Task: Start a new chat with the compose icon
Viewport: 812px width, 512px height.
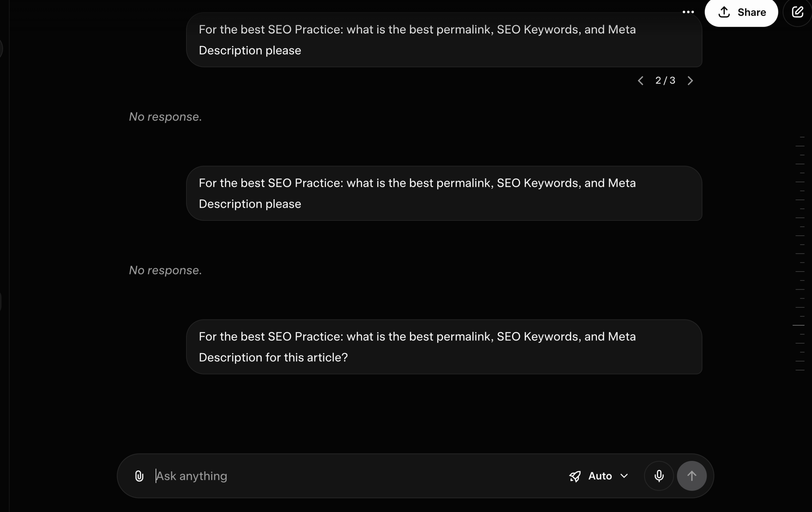Action: [x=797, y=12]
